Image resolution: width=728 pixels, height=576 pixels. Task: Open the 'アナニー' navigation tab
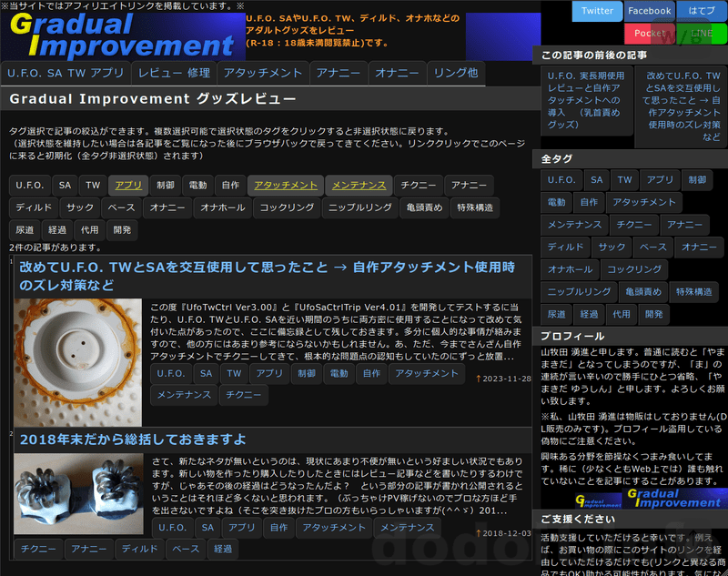pos(339,74)
